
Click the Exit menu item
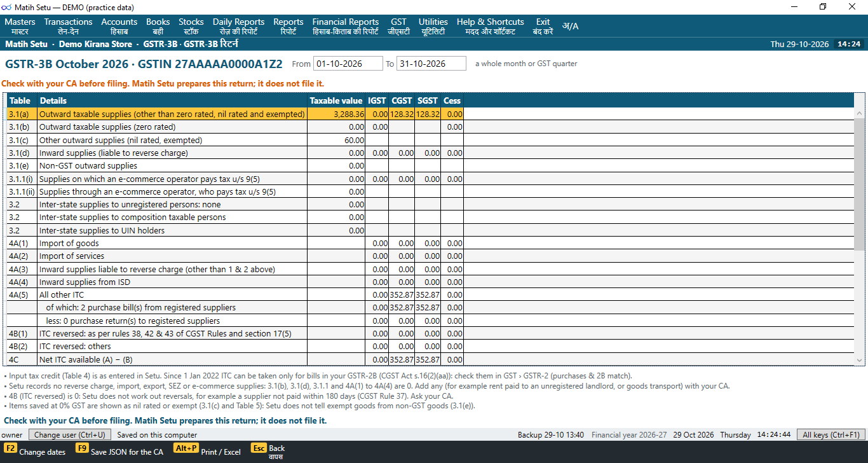tap(543, 26)
